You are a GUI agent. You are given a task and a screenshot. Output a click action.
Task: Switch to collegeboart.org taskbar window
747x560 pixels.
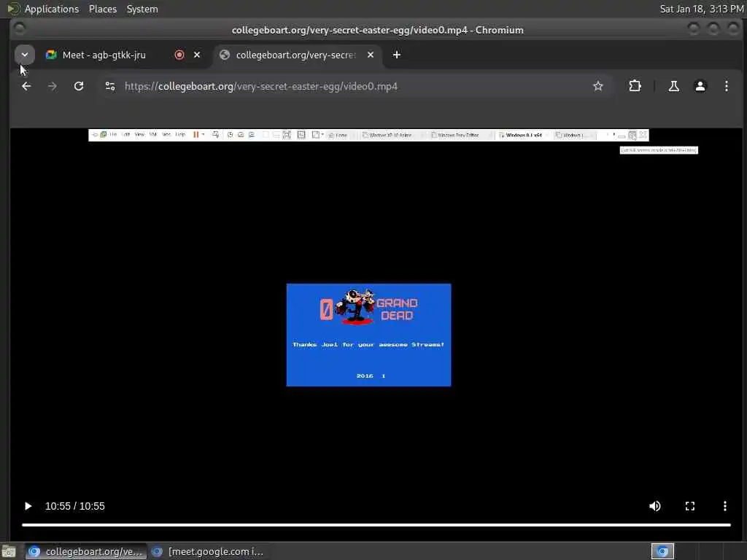[85, 551]
